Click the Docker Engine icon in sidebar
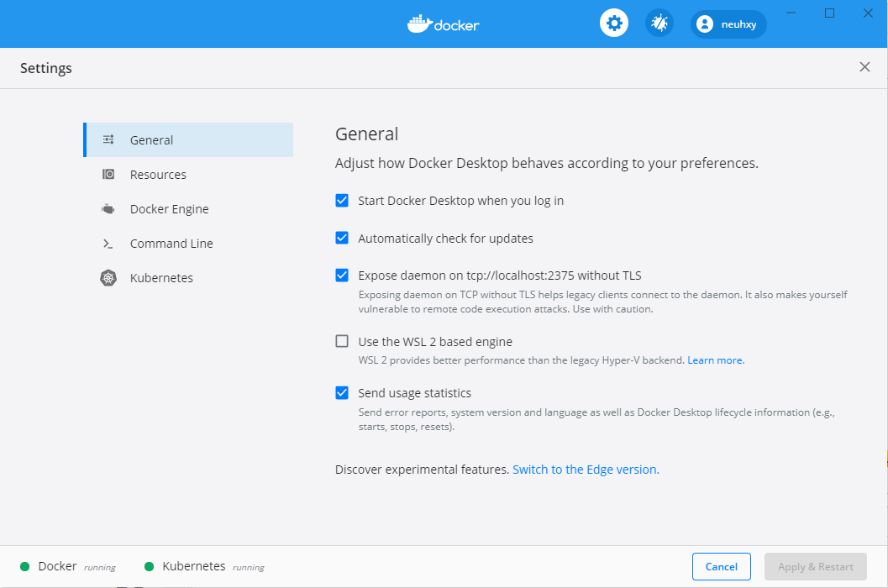 (108, 209)
